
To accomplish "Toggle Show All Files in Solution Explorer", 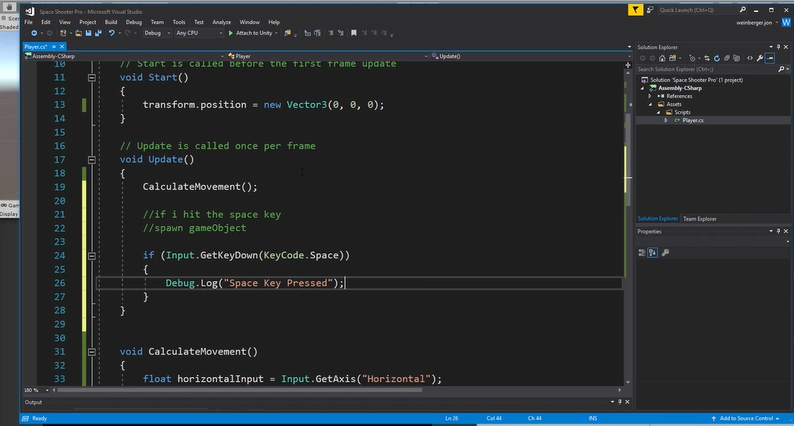I will [736, 58].
